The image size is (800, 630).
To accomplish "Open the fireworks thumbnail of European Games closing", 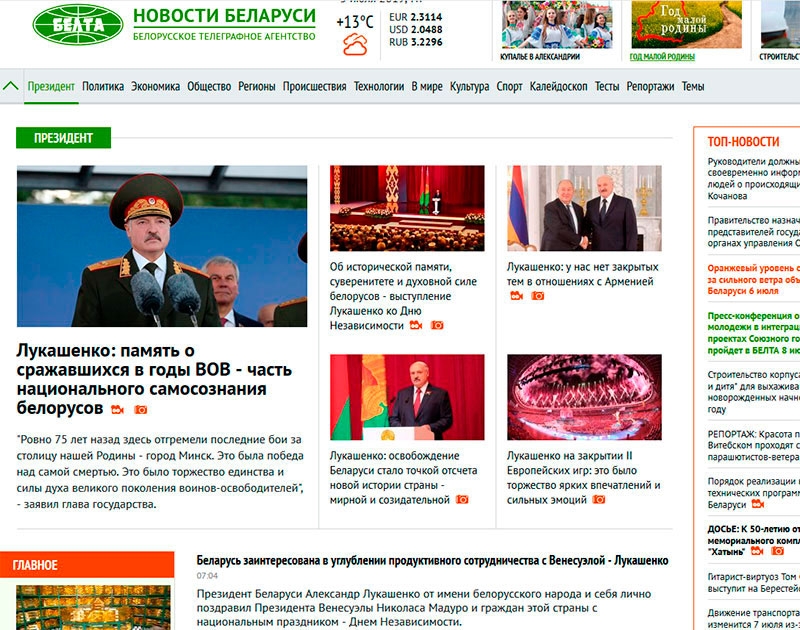I will click(584, 397).
